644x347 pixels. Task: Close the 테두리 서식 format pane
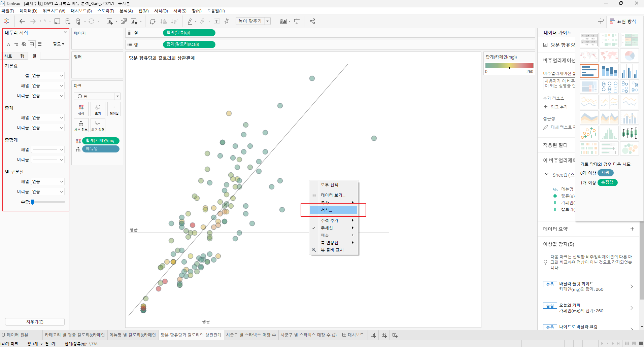click(x=65, y=32)
